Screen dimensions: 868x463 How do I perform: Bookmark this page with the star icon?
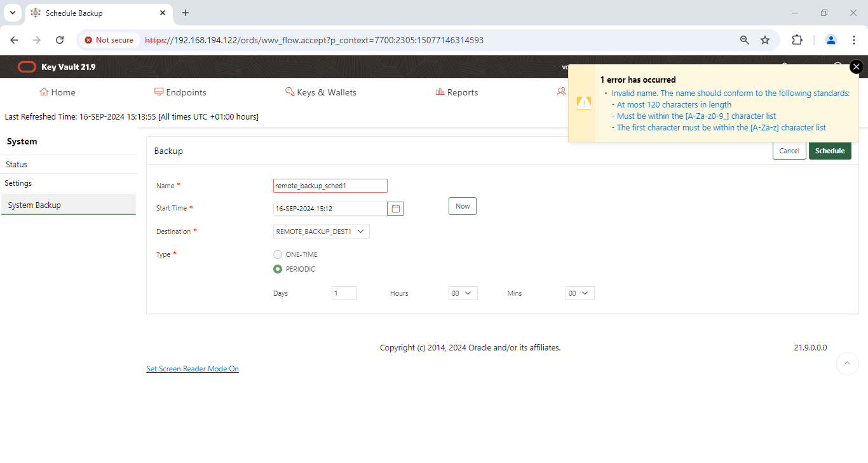(765, 40)
